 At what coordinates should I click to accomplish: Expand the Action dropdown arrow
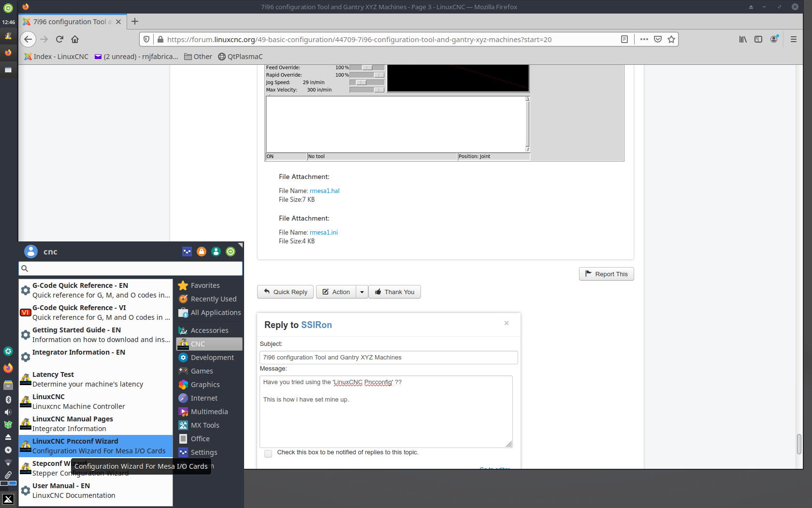pos(362,292)
